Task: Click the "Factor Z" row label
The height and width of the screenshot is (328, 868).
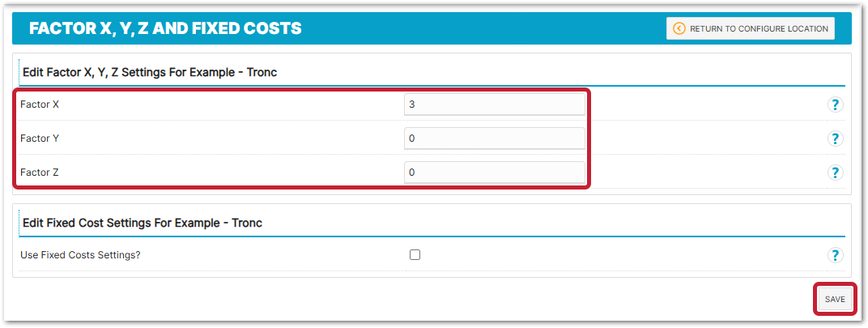Action: click(40, 173)
